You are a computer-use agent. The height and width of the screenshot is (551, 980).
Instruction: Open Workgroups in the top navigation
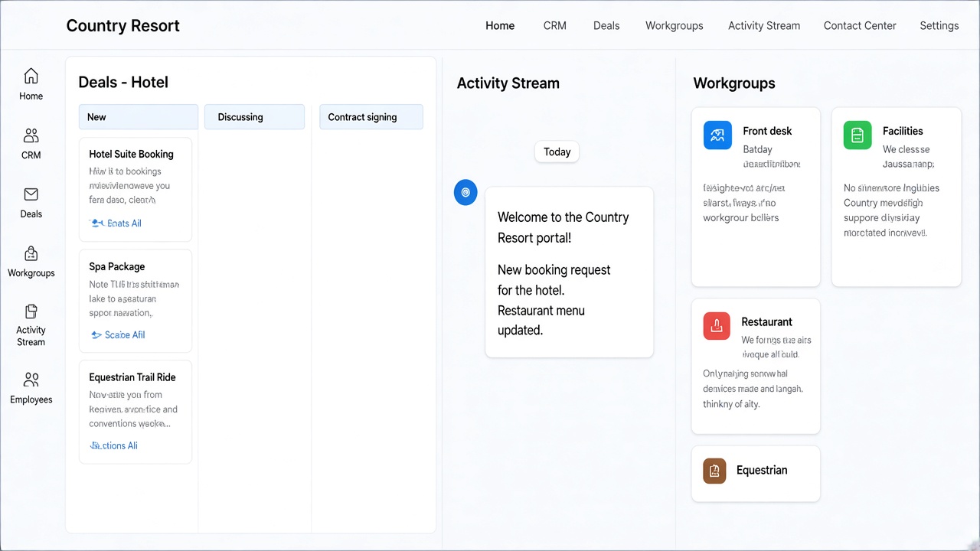(x=675, y=25)
